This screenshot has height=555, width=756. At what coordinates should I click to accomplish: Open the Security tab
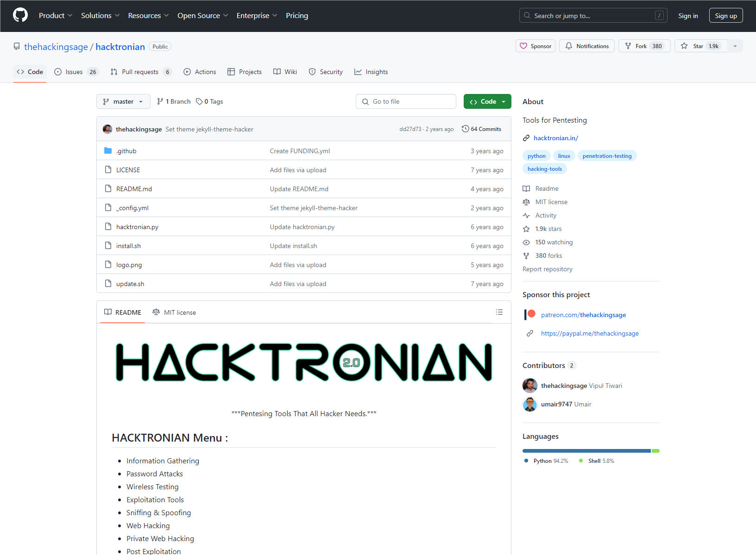click(x=326, y=72)
